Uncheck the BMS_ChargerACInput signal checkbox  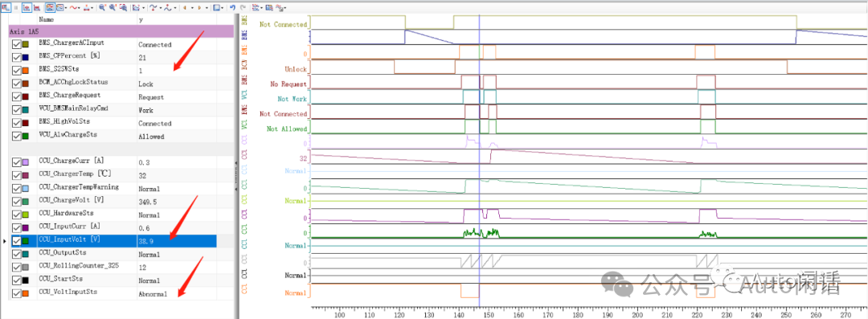point(16,44)
